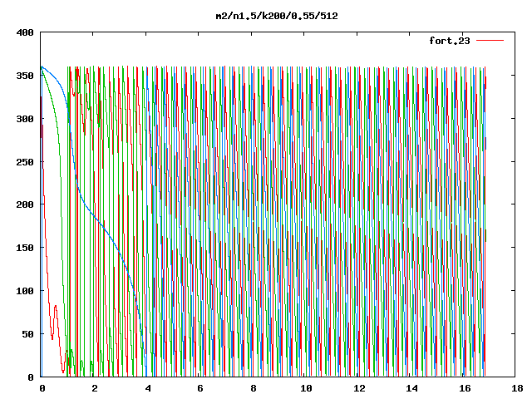Click the x-axis label 14
This screenshot has width=532, height=399.
point(411,388)
